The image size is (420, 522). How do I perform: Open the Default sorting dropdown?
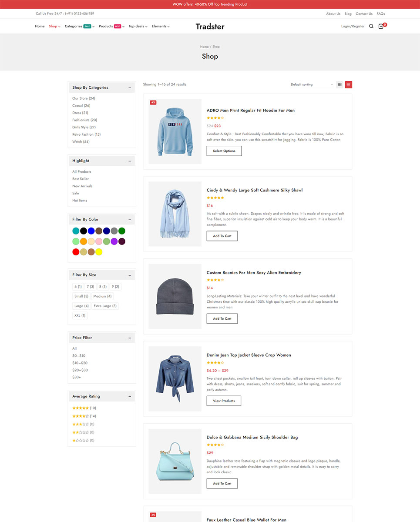coord(312,84)
